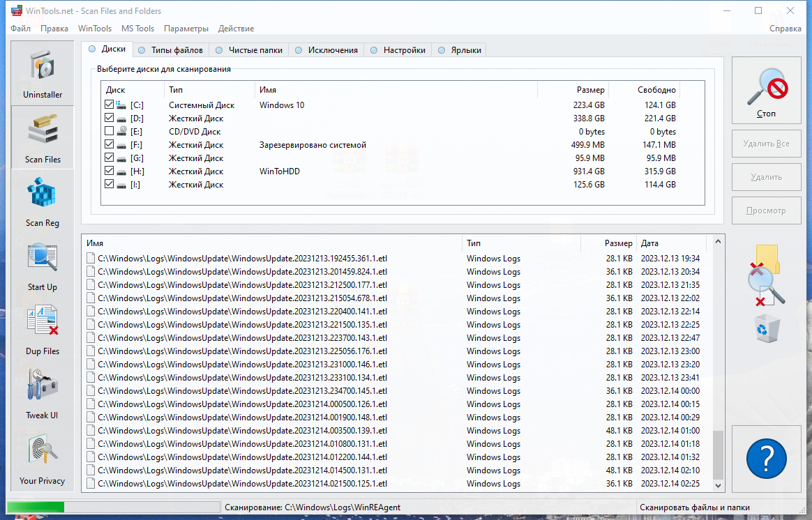Sort drives by the Диск column header
Viewport: 812px width, 520px height.
point(133,90)
